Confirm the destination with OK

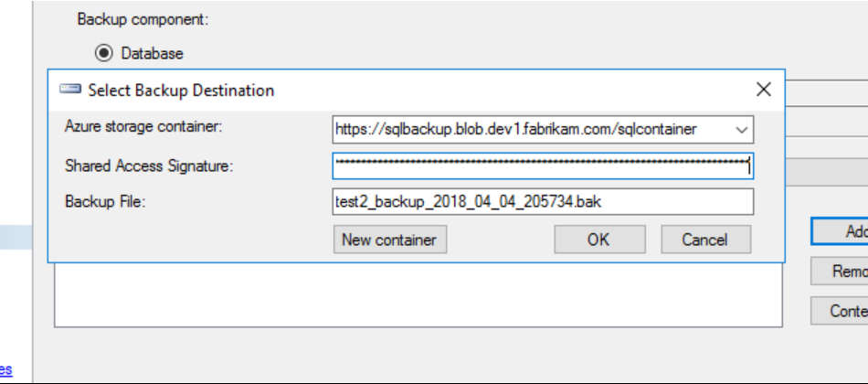598,240
